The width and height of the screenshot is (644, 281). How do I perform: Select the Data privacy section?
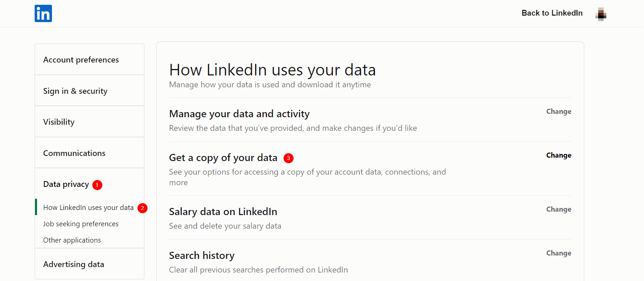pos(66,184)
